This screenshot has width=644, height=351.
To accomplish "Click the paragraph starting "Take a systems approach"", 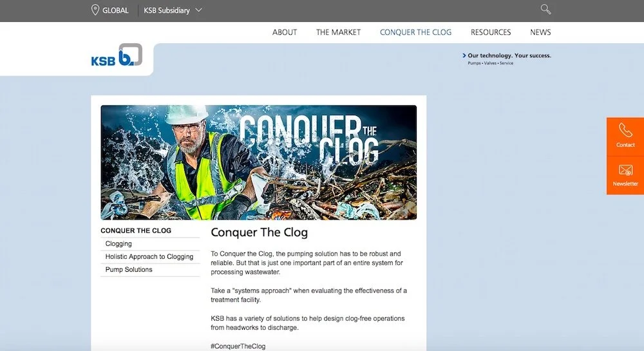I will (x=309, y=295).
